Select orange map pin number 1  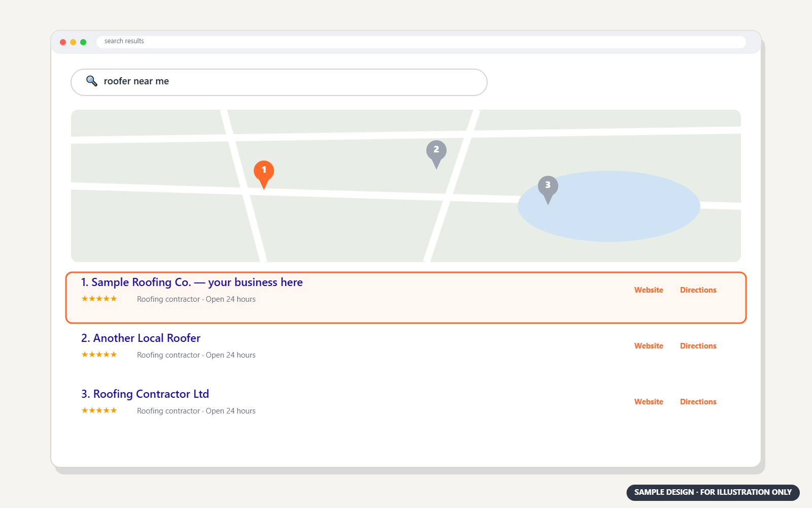click(x=264, y=174)
